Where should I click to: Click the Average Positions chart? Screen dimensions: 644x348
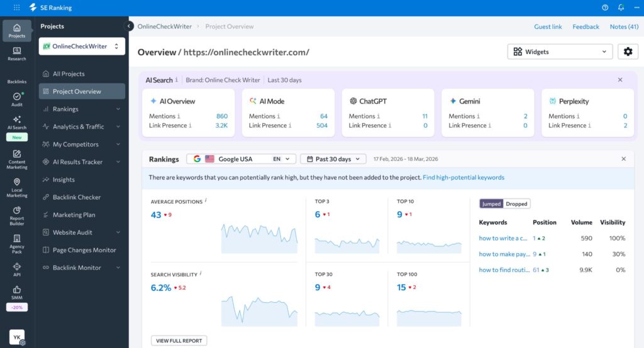[259, 239]
